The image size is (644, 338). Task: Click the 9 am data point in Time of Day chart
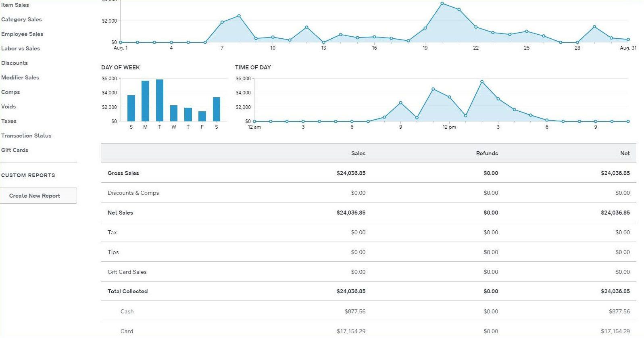pyautogui.click(x=400, y=103)
